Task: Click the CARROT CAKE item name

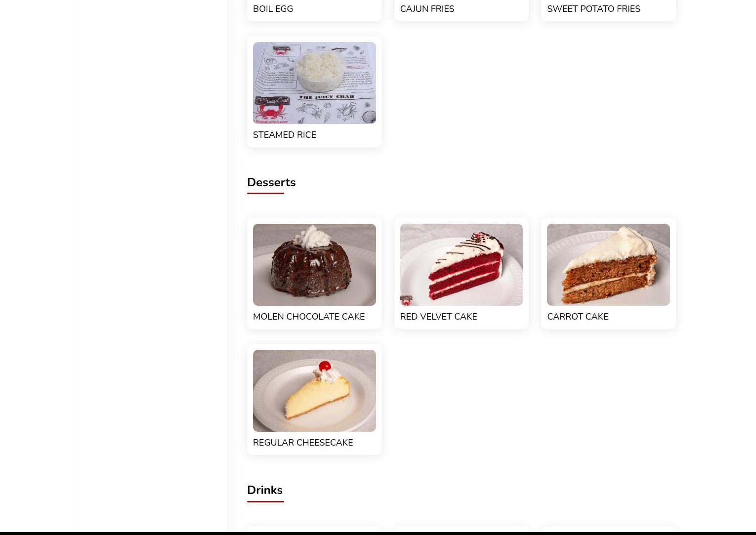Action: click(578, 317)
